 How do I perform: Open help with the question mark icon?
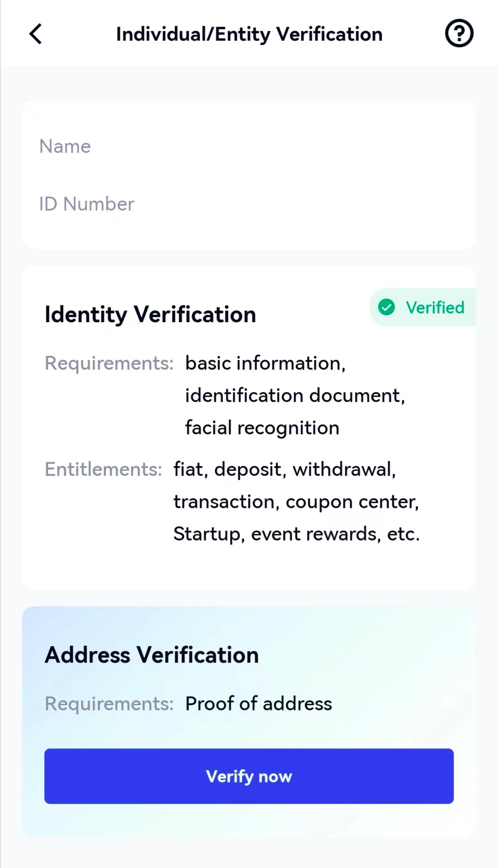point(459,34)
